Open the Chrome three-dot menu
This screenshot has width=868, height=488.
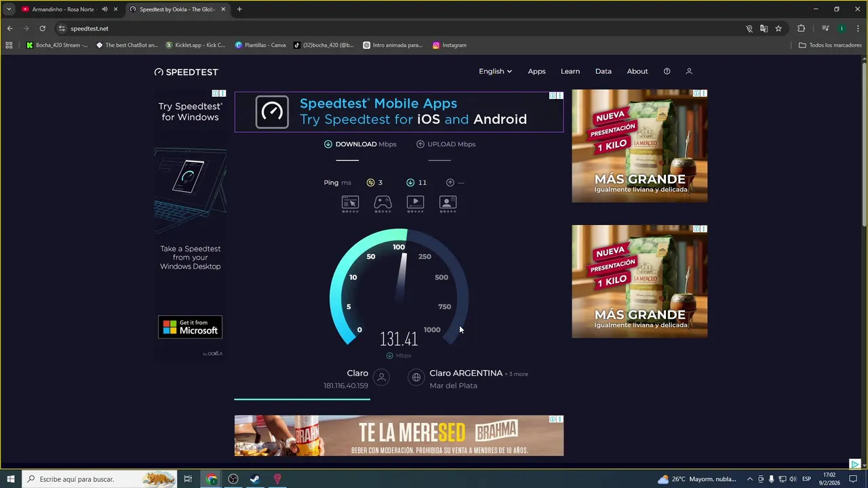pos(858,28)
